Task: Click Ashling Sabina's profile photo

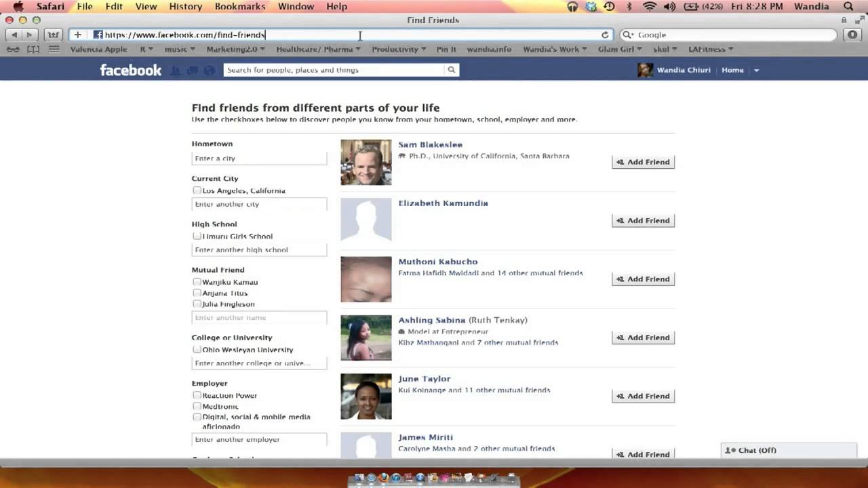Action: click(x=366, y=338)
